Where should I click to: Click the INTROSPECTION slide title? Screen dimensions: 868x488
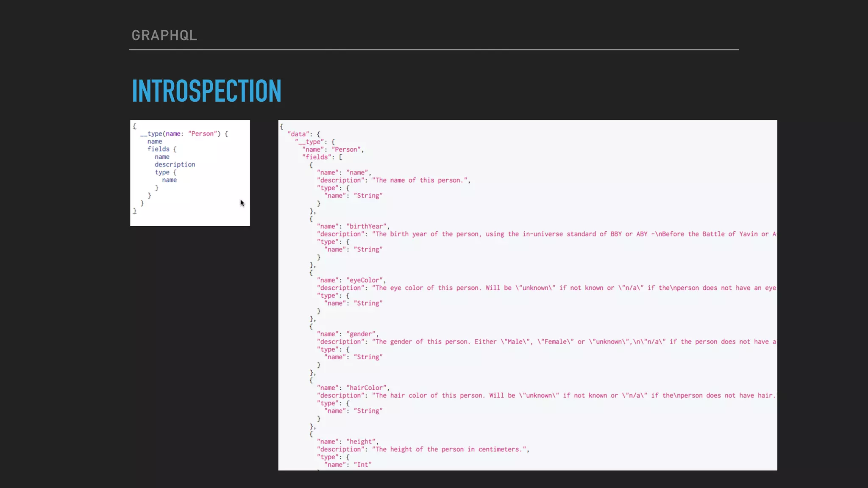pyautogui.click(x=206, y=91)
